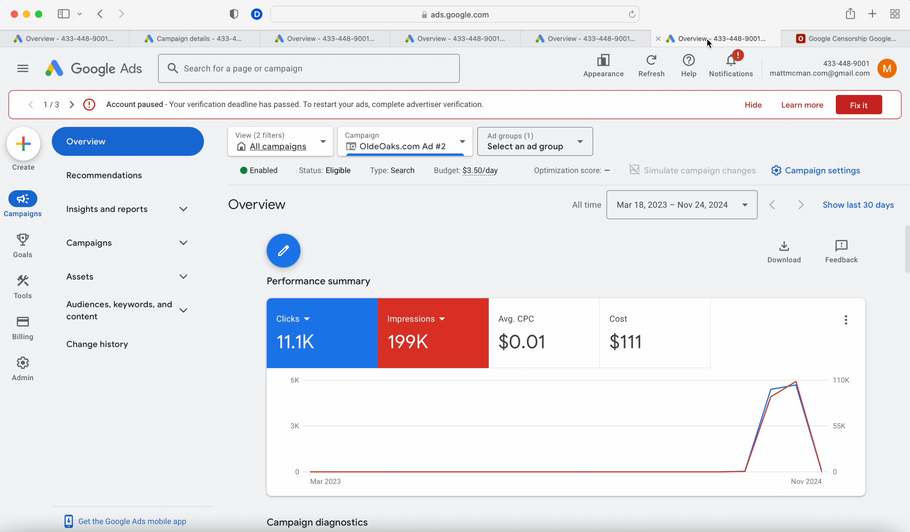This screenshot has height=532, width=910.
Task: Open the hamburger main menu
Action: pyautogui.click(x=23, y=69)
